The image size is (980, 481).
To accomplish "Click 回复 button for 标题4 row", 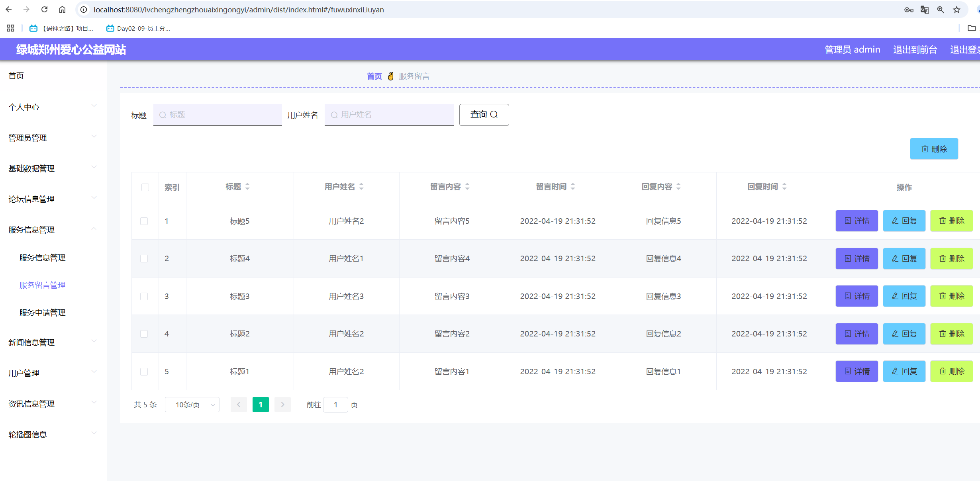I will click(x=904, y=258).
